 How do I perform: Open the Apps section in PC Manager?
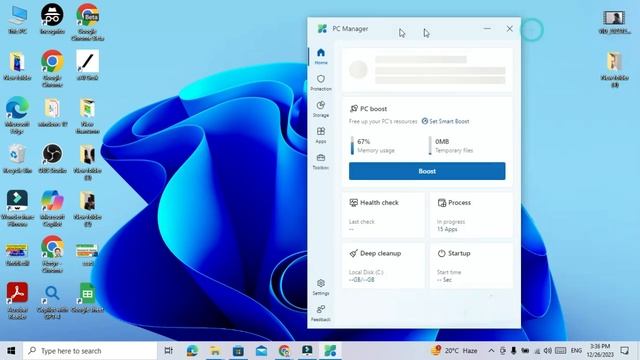point(321,135)
